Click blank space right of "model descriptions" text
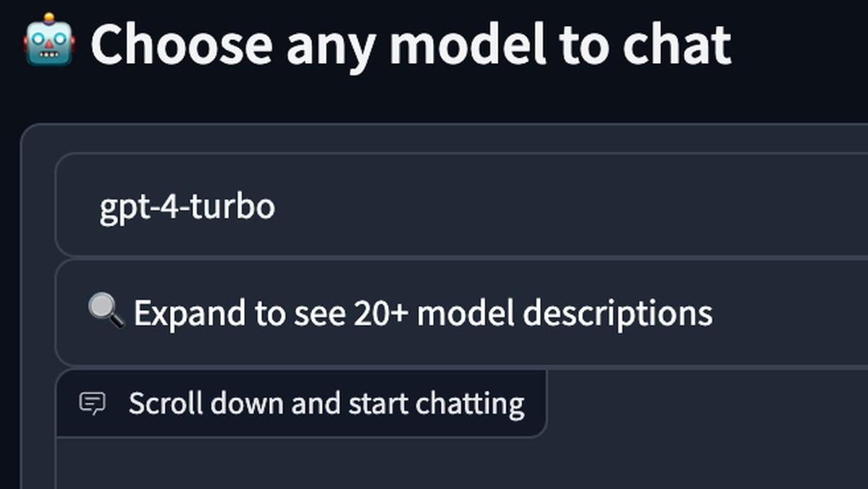Screen dimensions: 868x489 click(x=789, y=313)
